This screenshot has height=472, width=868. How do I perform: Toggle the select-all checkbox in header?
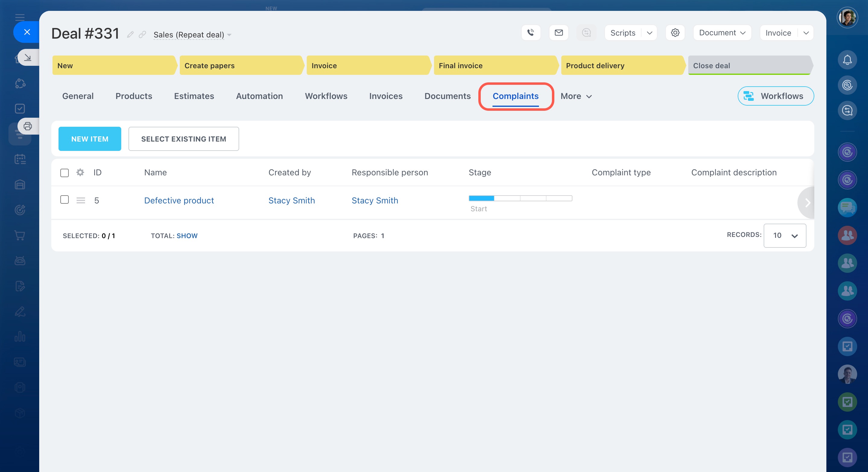point(64,173)
